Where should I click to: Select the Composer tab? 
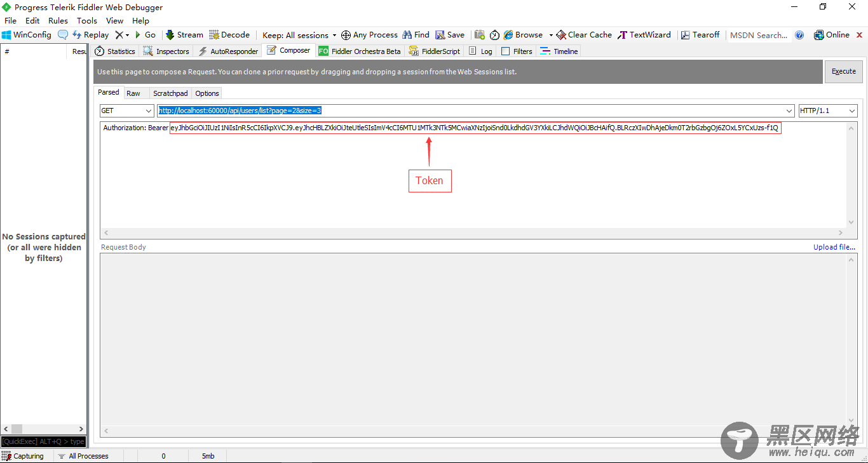[x=289, y=51]
